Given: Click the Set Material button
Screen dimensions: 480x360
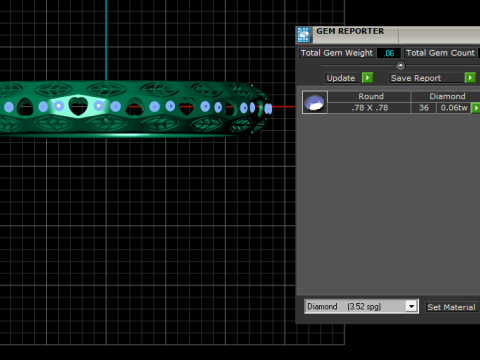Looking at the screenshot, I should [451, 307].
